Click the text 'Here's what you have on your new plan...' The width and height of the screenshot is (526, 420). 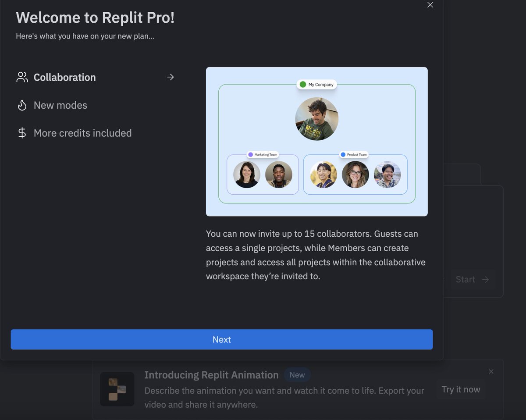85,36
